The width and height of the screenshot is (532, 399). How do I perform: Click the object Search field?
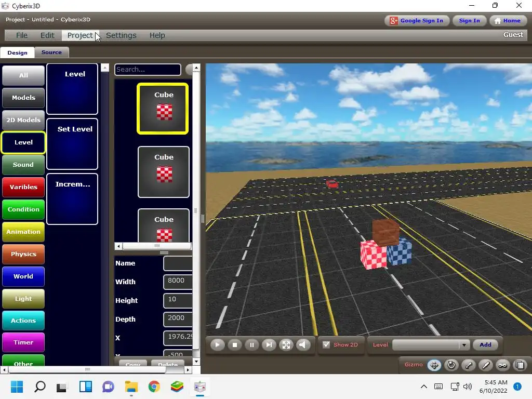point(148,70)
